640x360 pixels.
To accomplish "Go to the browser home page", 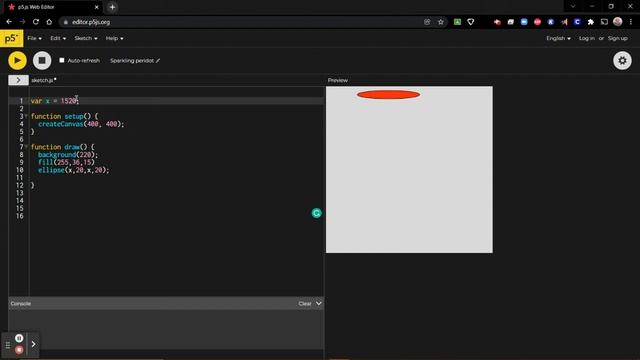I will pos(49,22).
